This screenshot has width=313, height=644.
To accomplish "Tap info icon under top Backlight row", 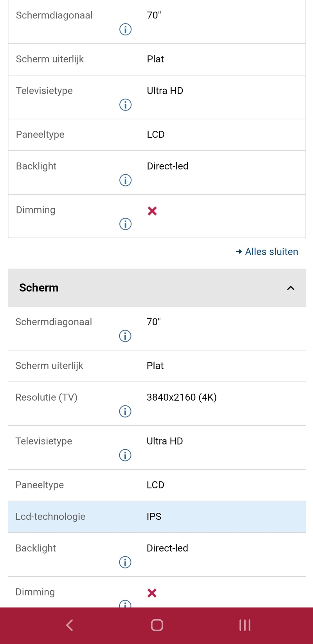I will 125,180.
